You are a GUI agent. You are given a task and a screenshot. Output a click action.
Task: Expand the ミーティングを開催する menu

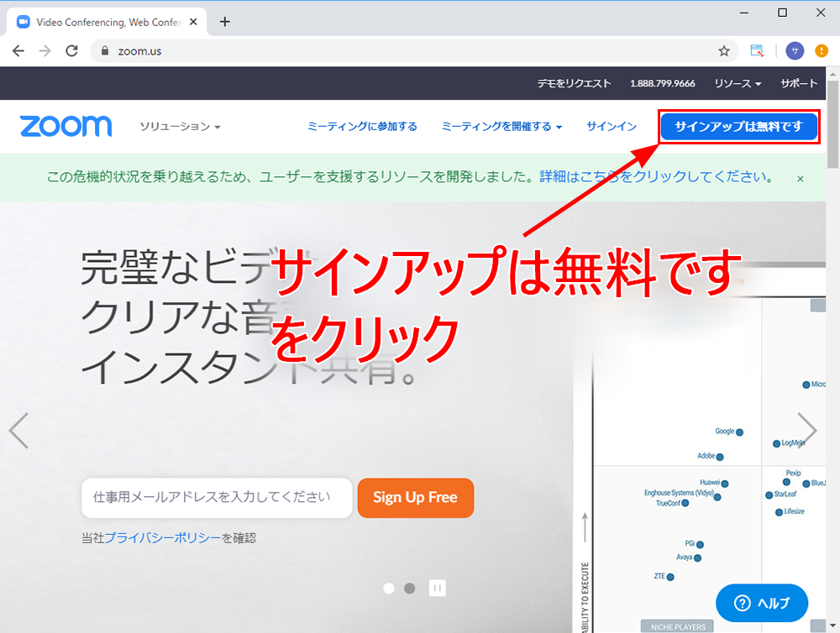point(501,127)
